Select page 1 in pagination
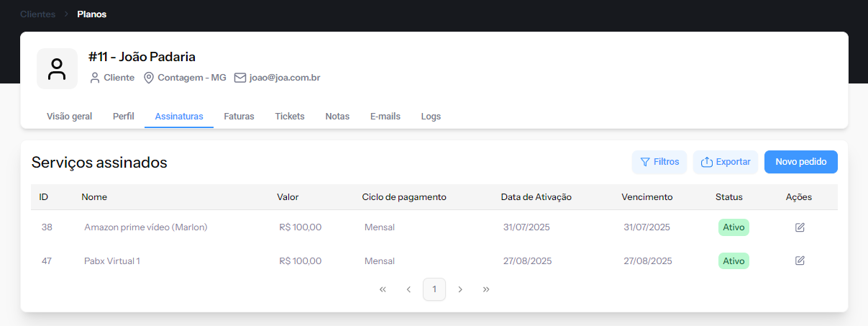The image size is (868, 326). 434,289
